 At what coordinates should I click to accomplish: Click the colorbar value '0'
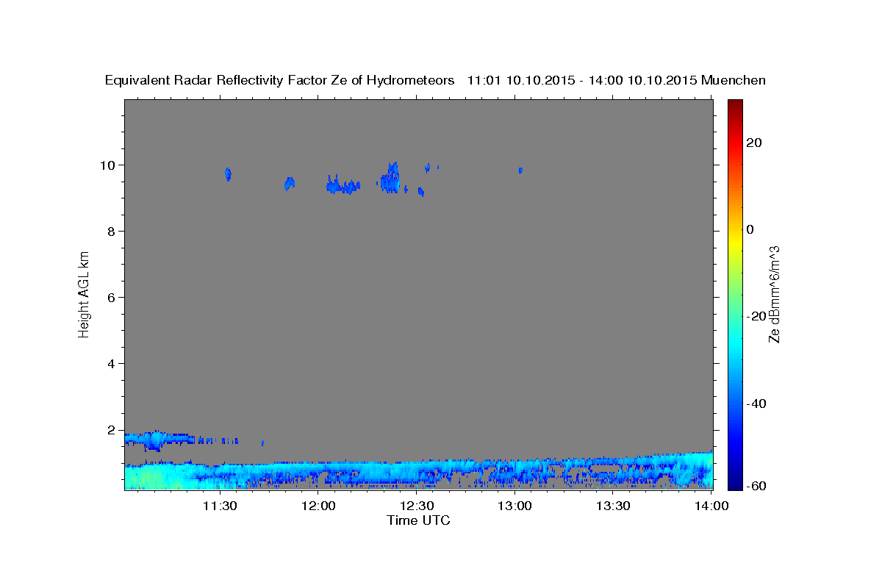pos(750,229)
